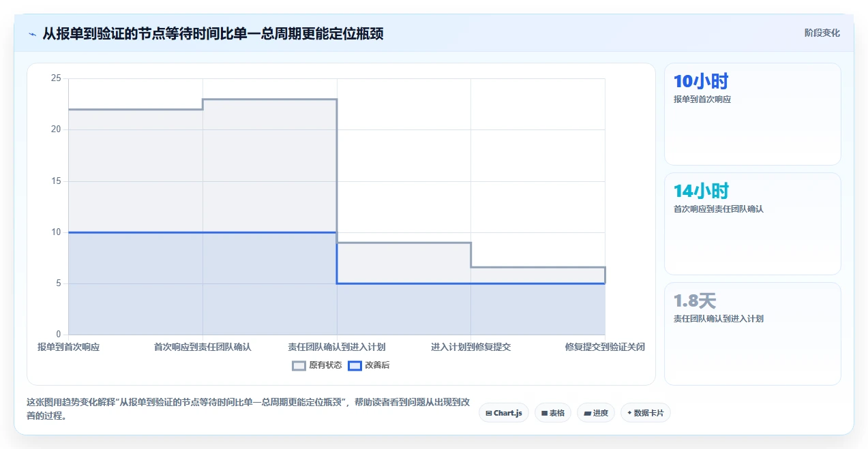Click the description paragraph below the chart
This screenshot has width=868, height=449.
(x=248, y=409)
